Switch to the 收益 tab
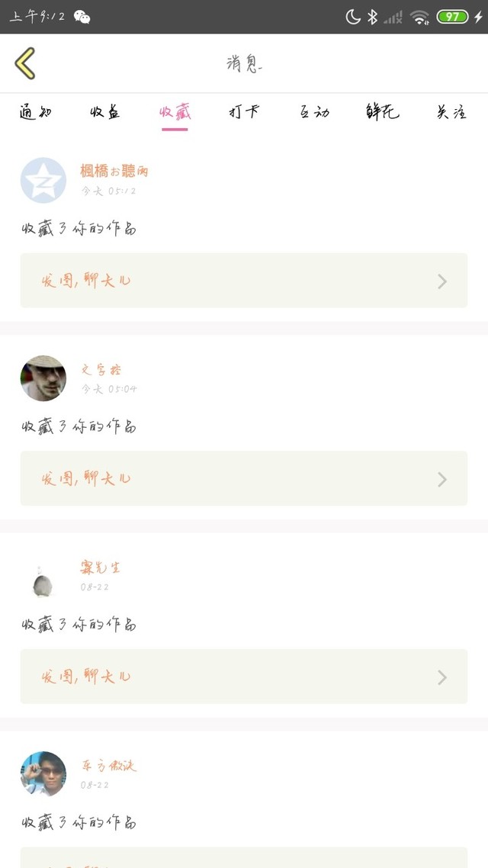The height and width of the screenshot is (868, 488). tap(105, 112)
